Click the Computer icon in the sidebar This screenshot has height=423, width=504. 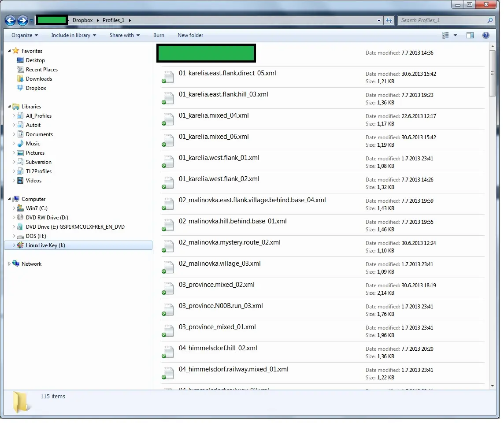tap(16, 200)
